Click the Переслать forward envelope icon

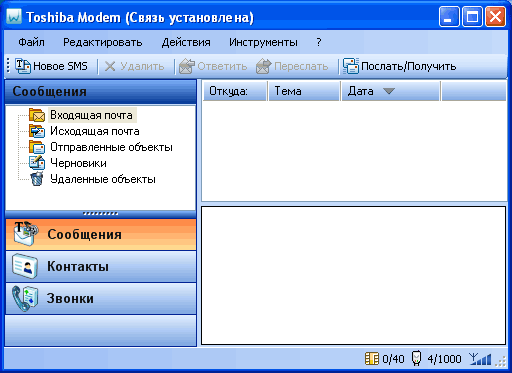[263, 66]
